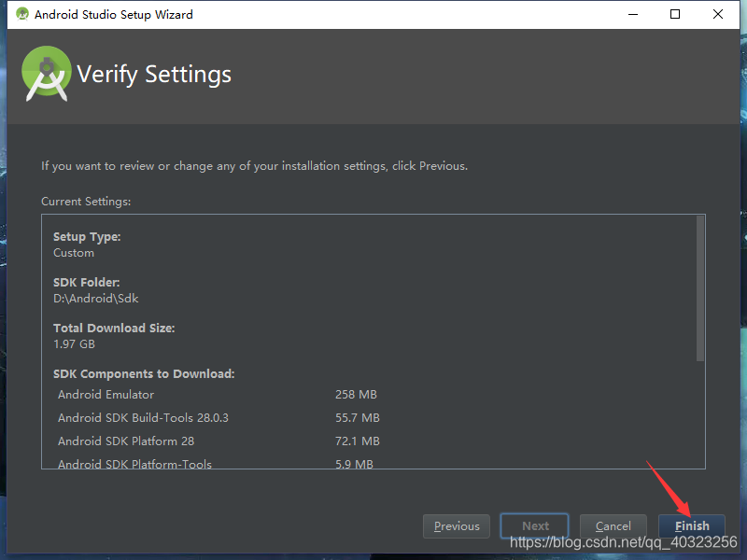Viewport: 747px width, 560px height.
Task: Click the 'SDK Components to Download:' label
Action: tap(144, 374)
